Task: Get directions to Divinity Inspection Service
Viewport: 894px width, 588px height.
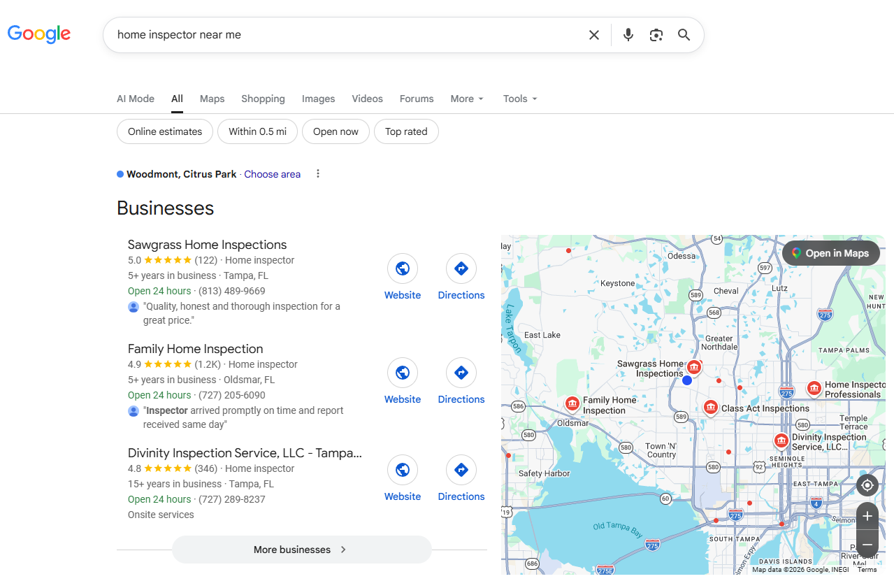Action: (461, 470)
